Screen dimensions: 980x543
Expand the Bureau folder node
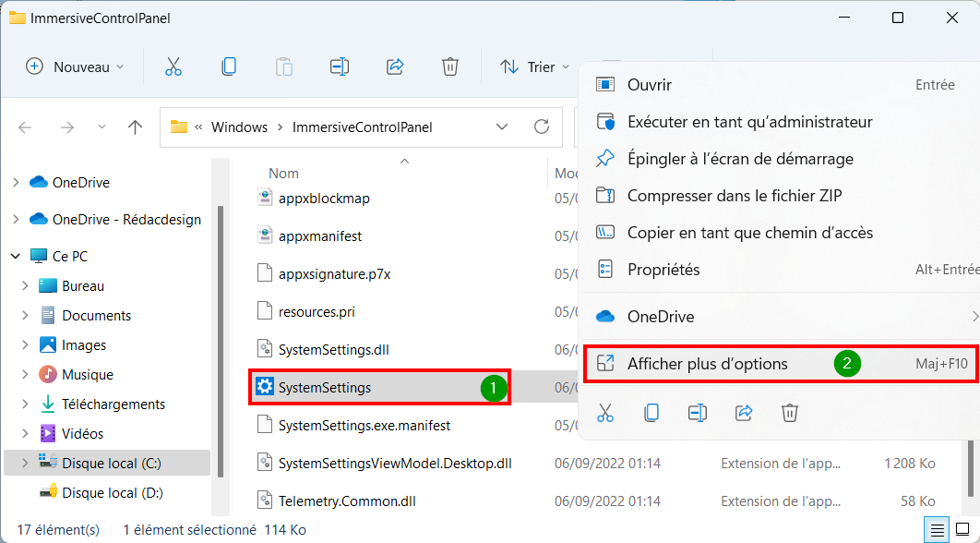(x=26, y=286)
